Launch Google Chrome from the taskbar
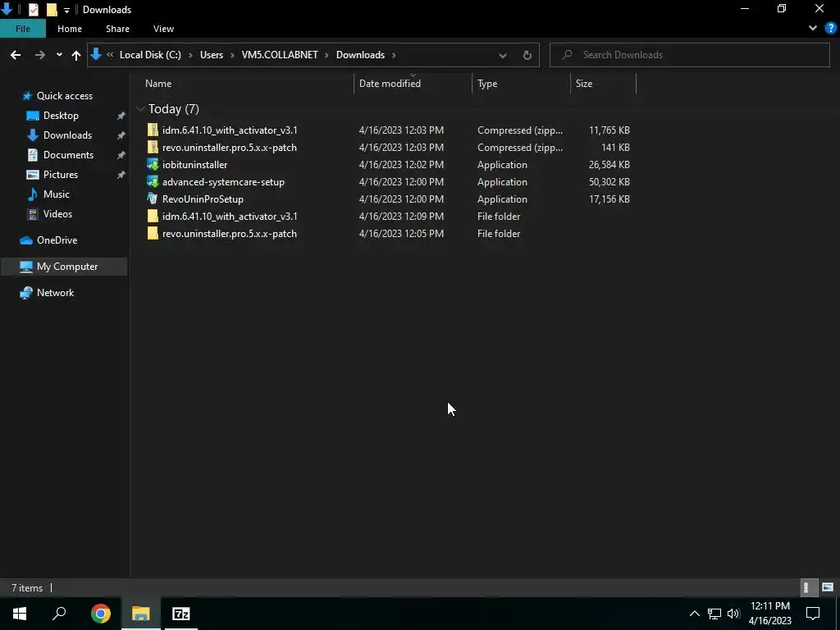The image size is (840, 630). (x=100, y=614)
